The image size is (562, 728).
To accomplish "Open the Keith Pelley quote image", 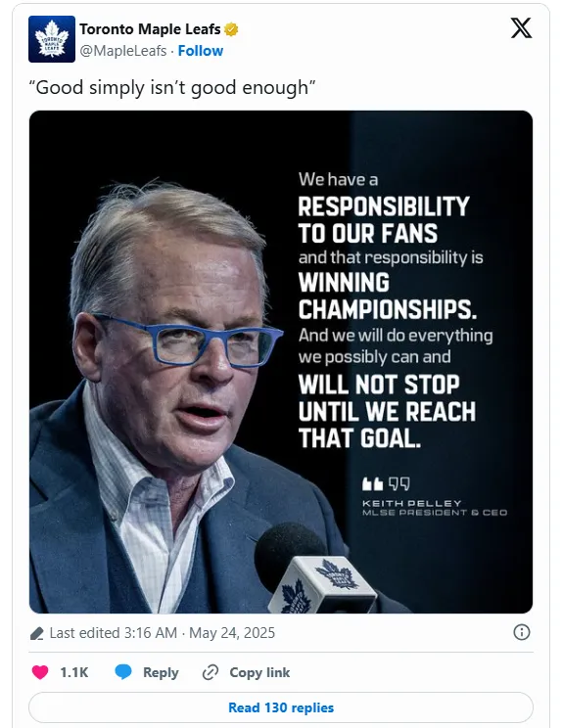I will pyautogui.click(x=281, y=362).
